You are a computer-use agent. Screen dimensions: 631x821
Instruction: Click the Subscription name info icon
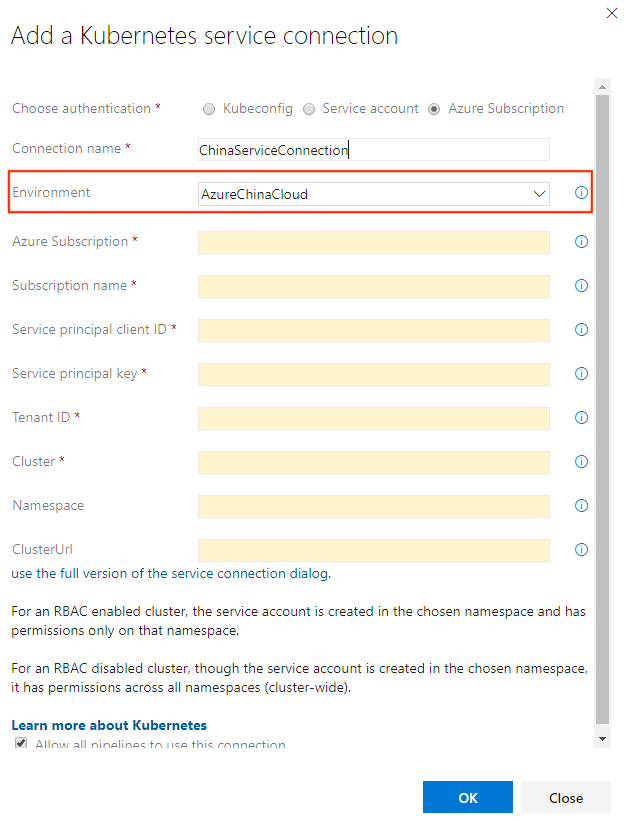pos(581,285)
